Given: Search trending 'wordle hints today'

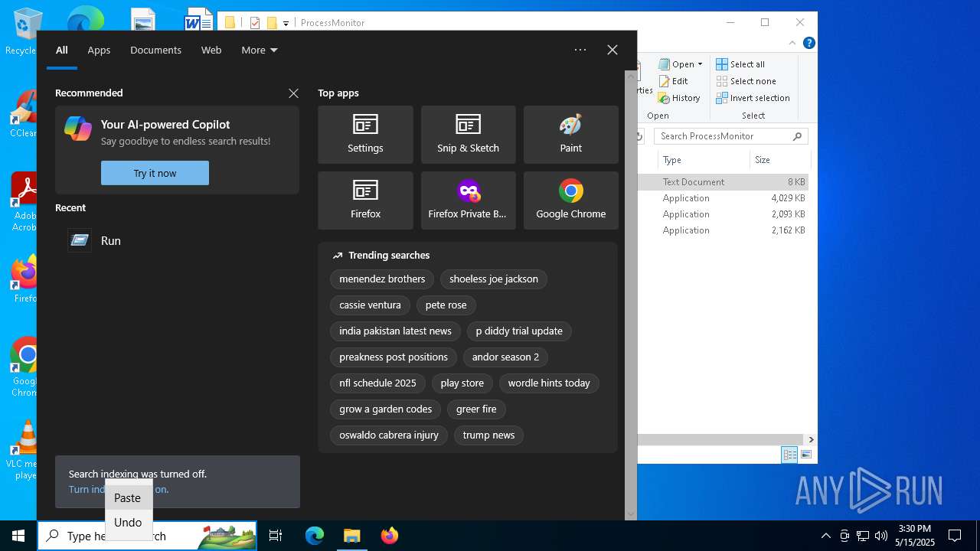Looking at the screenshot, I should (549, 383).
